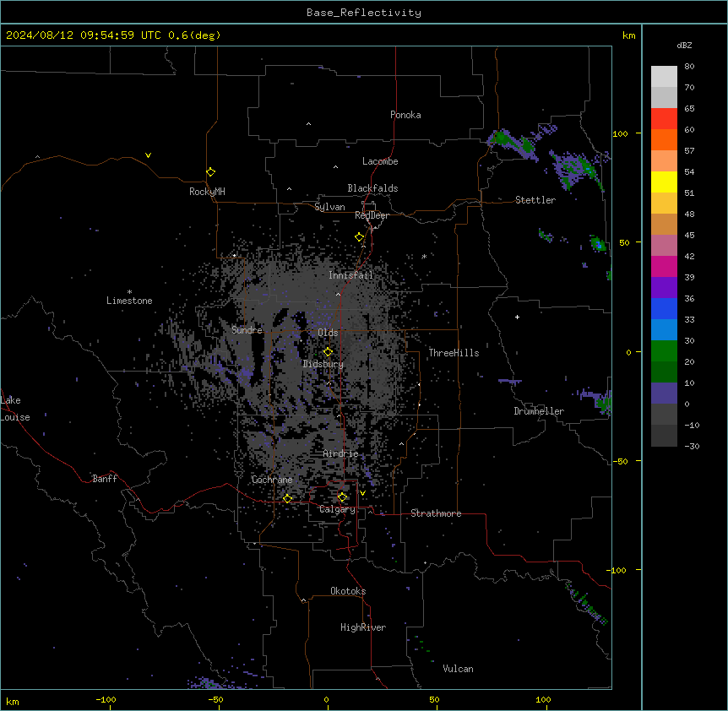The width and height of the screenshot is (728, 711).
Task: Select the dark gray -30 to -10 swatch
Action: [x=664, y=436]
